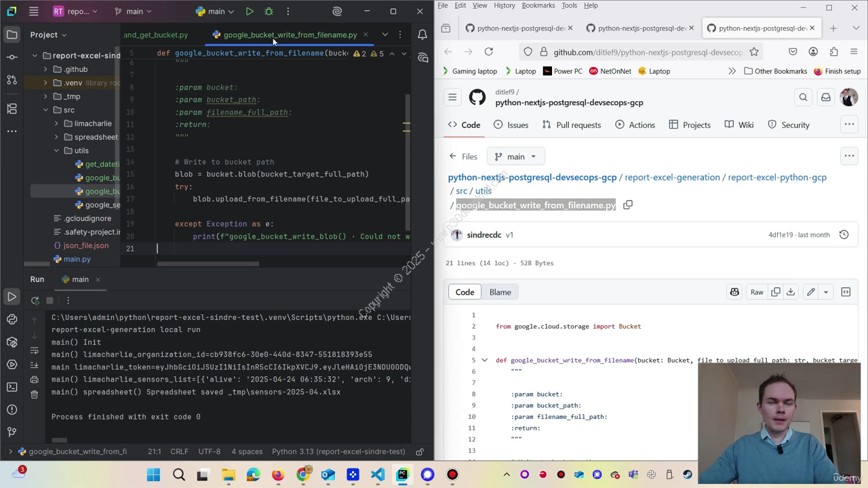Download the raw file on GitHub

coord(791,292)
